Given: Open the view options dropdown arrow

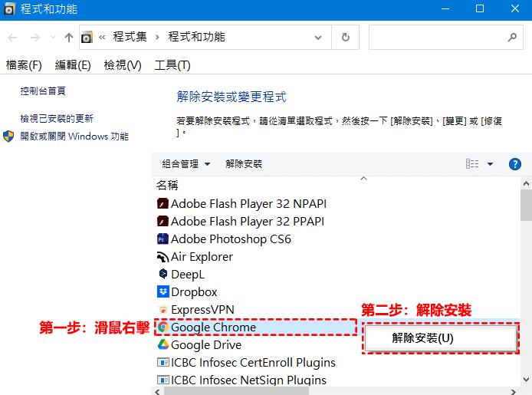Looking at the screenshot, I should [x=490, y=164].
